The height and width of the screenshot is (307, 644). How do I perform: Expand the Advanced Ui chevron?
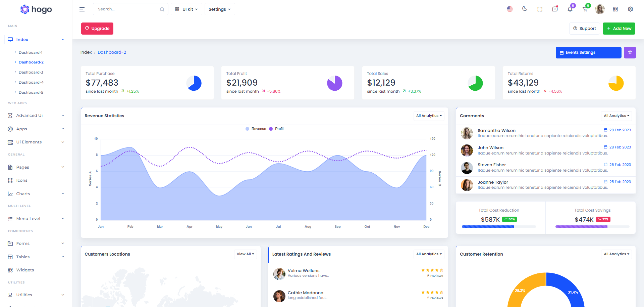click(x=63, y=116)
